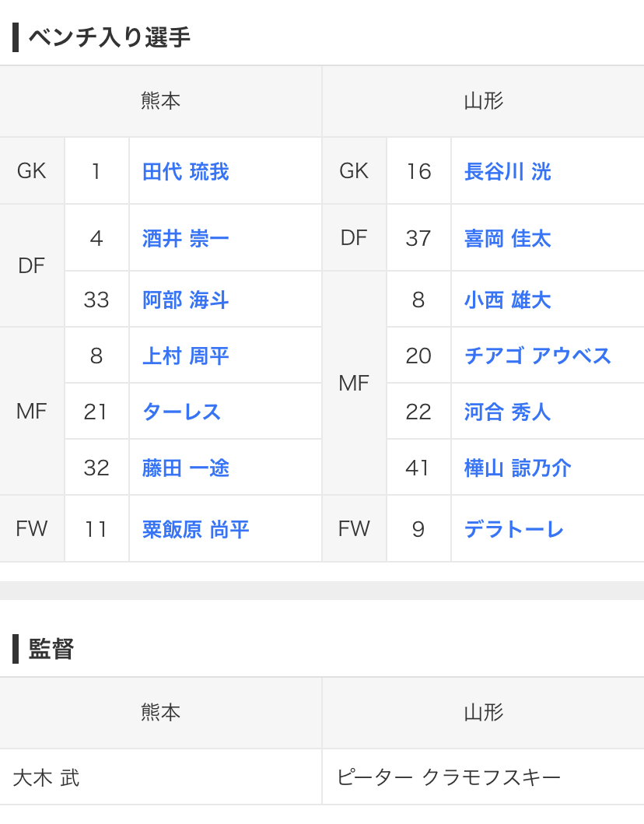Select 上村 周平 from Kumamoto bench
The image size is (644, 824).
[185, 356]
